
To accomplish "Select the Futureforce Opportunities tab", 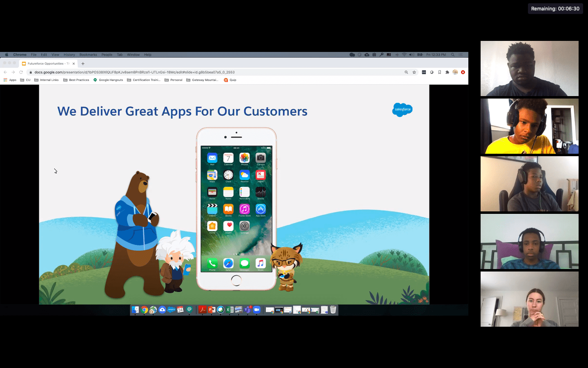I will (x=46, y=64).
